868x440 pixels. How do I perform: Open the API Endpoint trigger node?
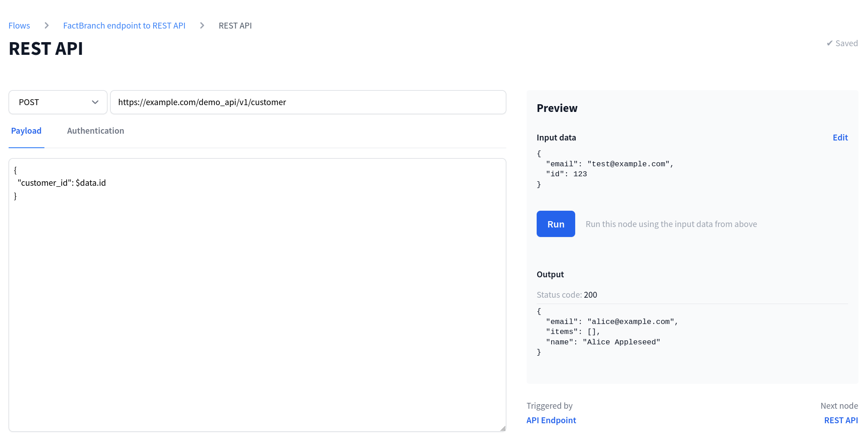tap(551, 420)
